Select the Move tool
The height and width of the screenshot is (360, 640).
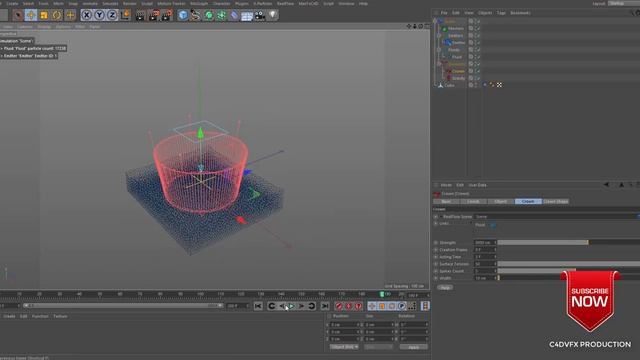click(31, 15)
